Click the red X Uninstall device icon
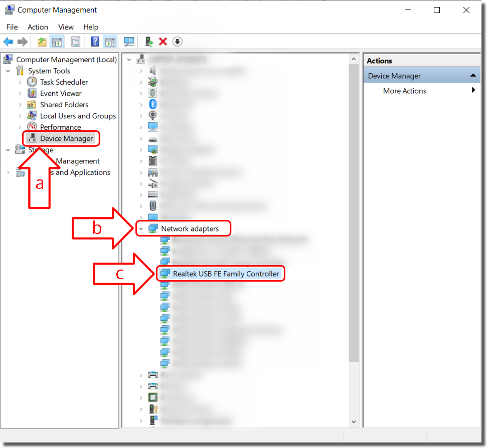487x448 pixels. click(x=163, y=42)
